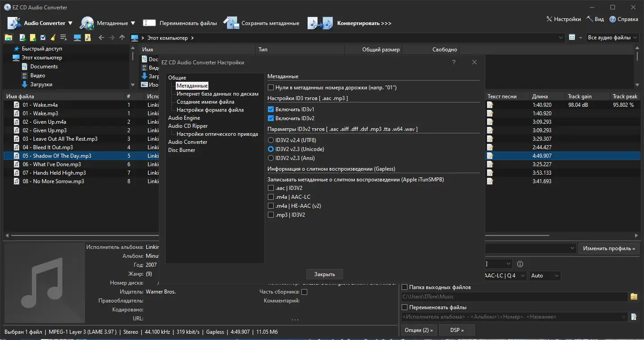644x340 pixels.
Task: Go back with the left arrow icon
Action: 101,38
